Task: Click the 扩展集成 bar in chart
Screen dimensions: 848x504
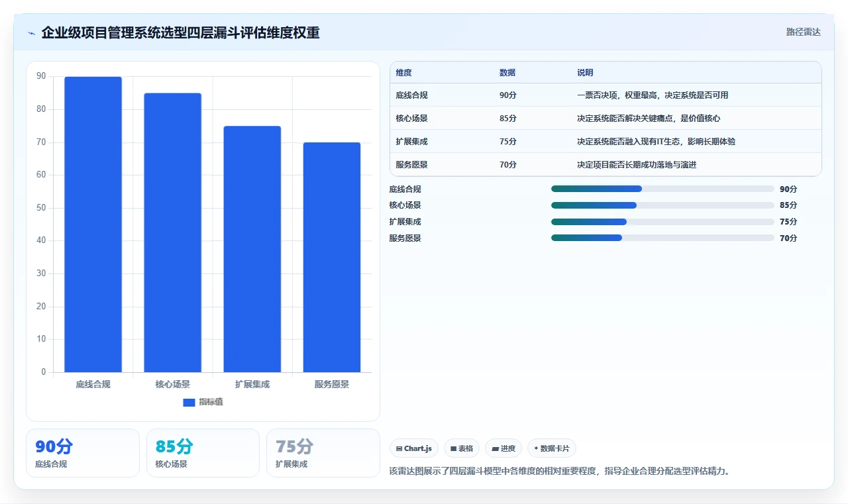Action: [252, 249]
